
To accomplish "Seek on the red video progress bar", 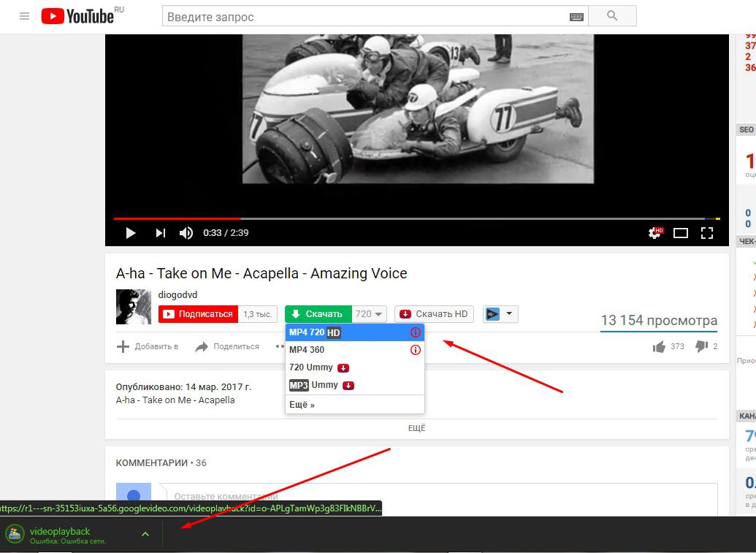I will point(416,219).
